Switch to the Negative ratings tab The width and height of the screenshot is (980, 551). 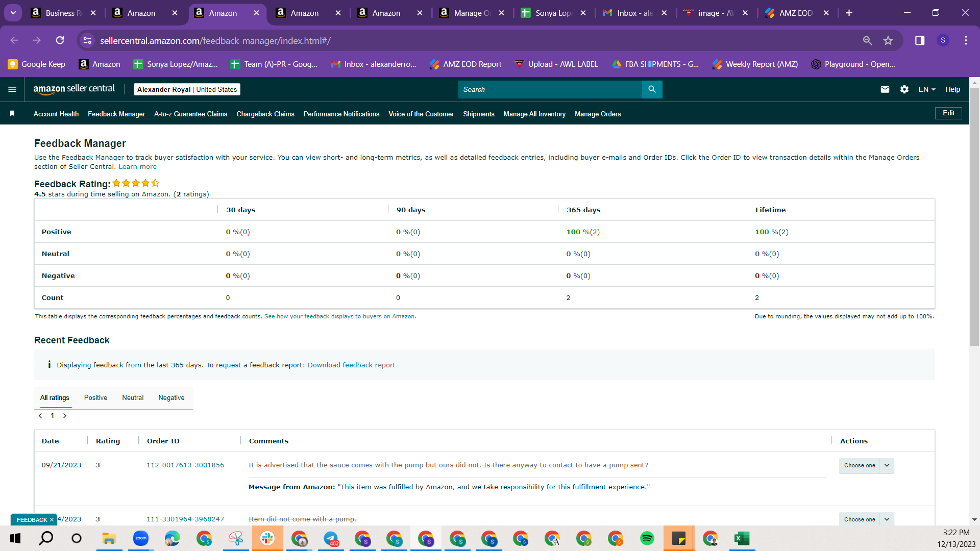171,398
